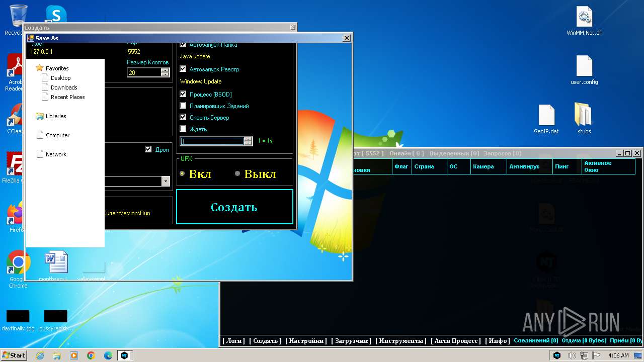
Task: Select the UPX Выкл radio button
Action: (237, 173)
